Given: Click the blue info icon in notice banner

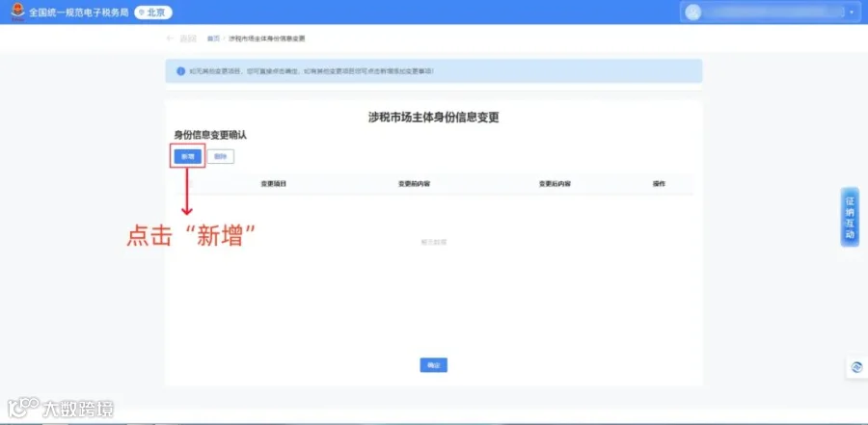Looking at the screenshot, I should point(180,71).
